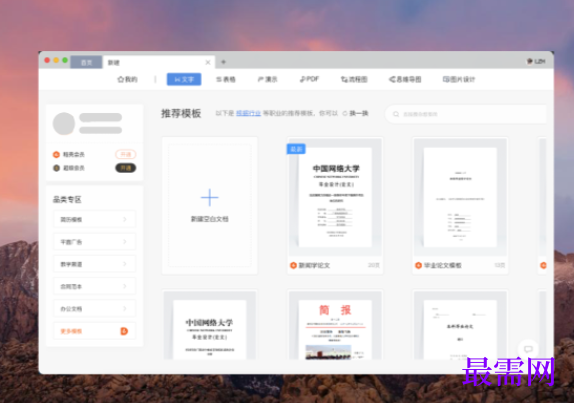Click the 新闻学论文 template title

(x=314, y=265)
